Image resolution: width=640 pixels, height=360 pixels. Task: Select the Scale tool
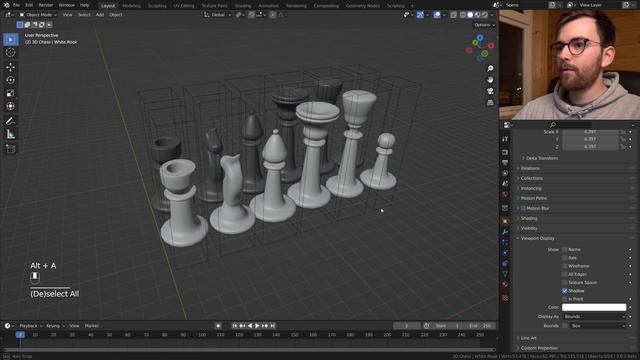pyautogui.click(x=11, y=93)
